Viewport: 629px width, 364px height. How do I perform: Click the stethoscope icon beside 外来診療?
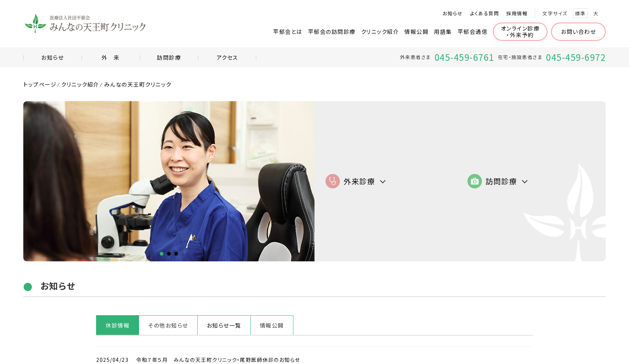pyautogui.click(x=332, y=181)
